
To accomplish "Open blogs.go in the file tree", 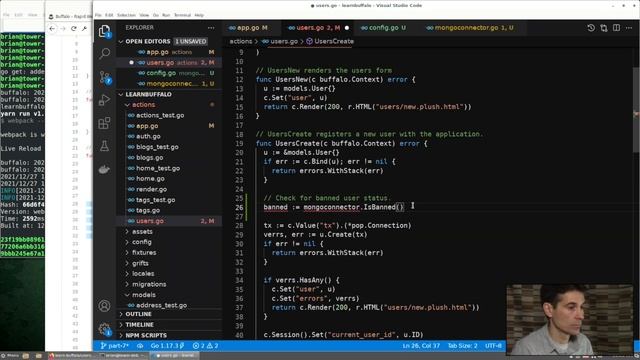I will click(x=149, y=158).
